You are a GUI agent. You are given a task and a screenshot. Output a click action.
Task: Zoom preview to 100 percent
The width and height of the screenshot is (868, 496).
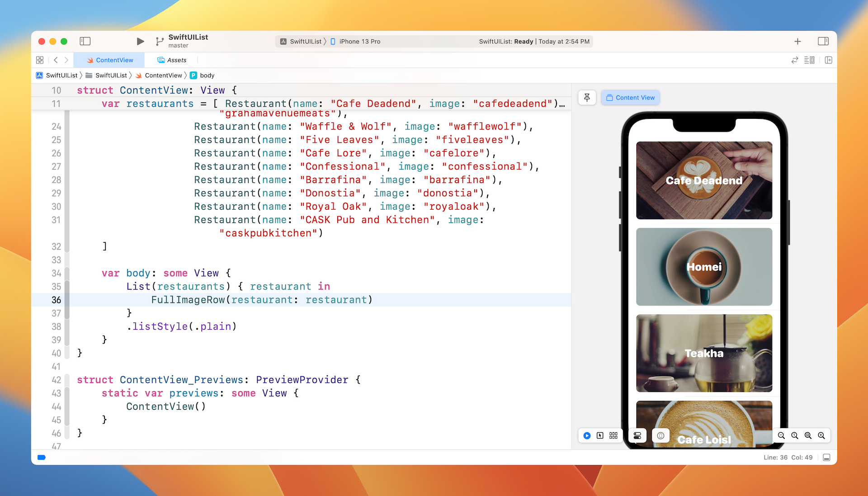pos(795,435)
